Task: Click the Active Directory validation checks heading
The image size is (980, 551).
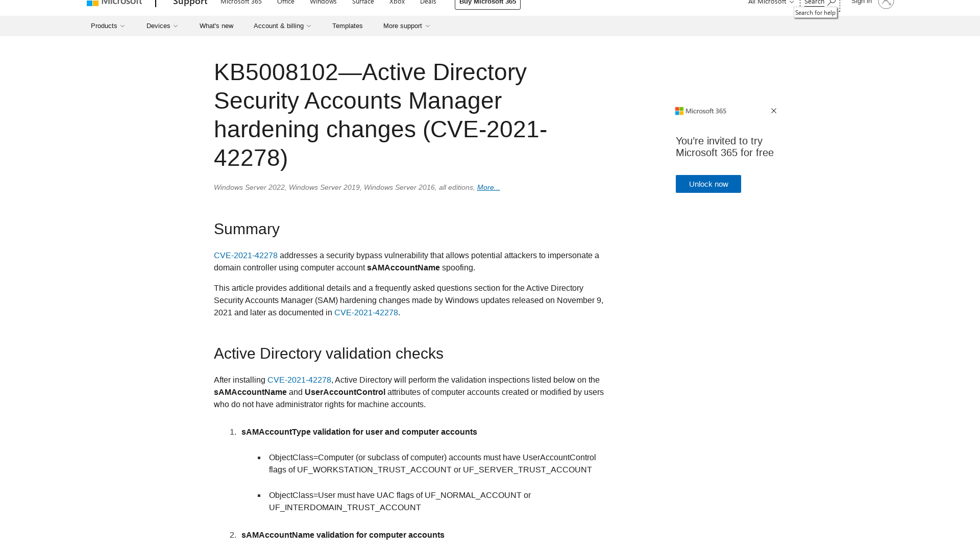Action: 329,354
